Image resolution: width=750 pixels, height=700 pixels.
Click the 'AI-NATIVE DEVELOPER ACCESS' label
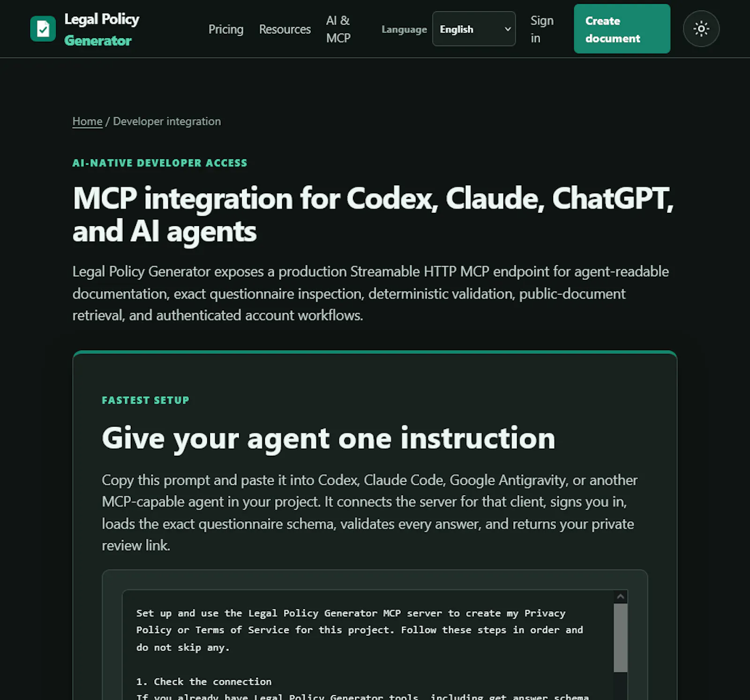click(x=160, y=163)
